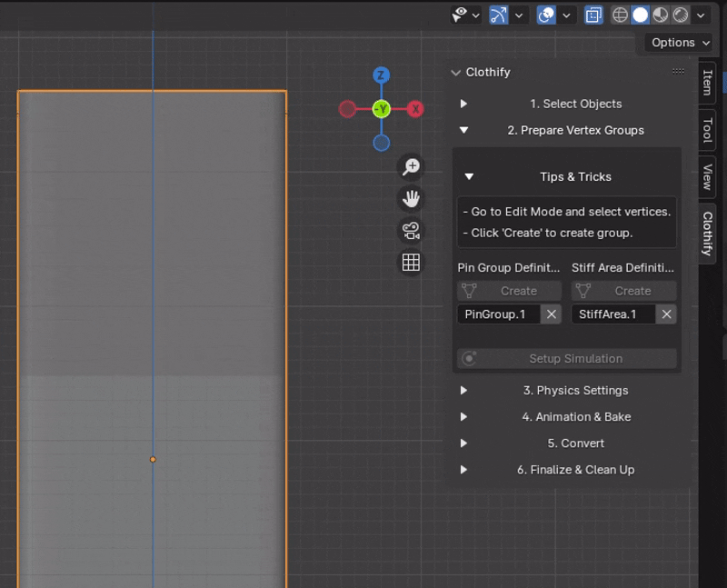Click the blue Z axis on the gizmo

381,75
